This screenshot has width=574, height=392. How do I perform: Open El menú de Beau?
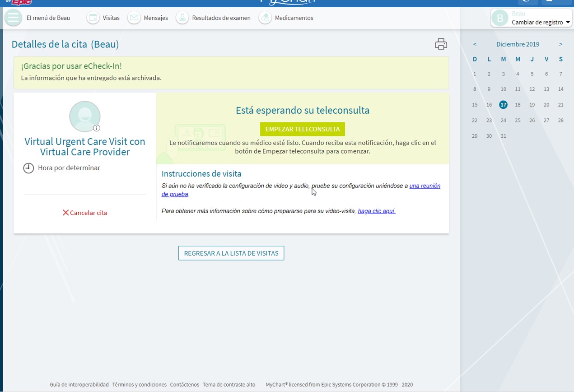(x=48, y=18)
